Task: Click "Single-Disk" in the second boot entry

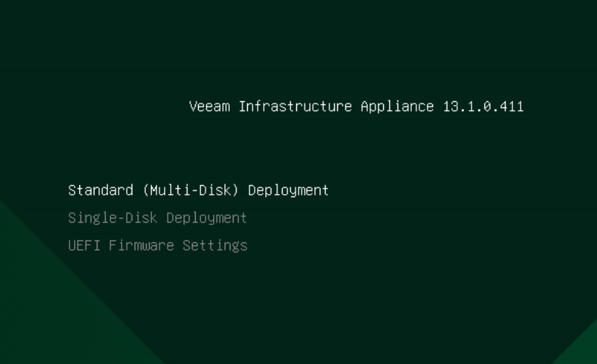Action: tap(113, 218)
